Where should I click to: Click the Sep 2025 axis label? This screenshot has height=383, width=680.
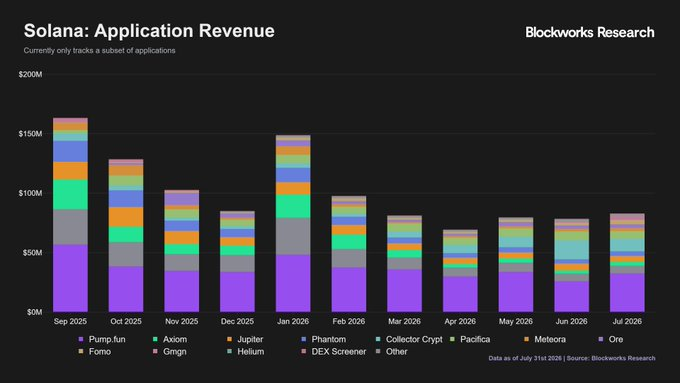(70, 321)
